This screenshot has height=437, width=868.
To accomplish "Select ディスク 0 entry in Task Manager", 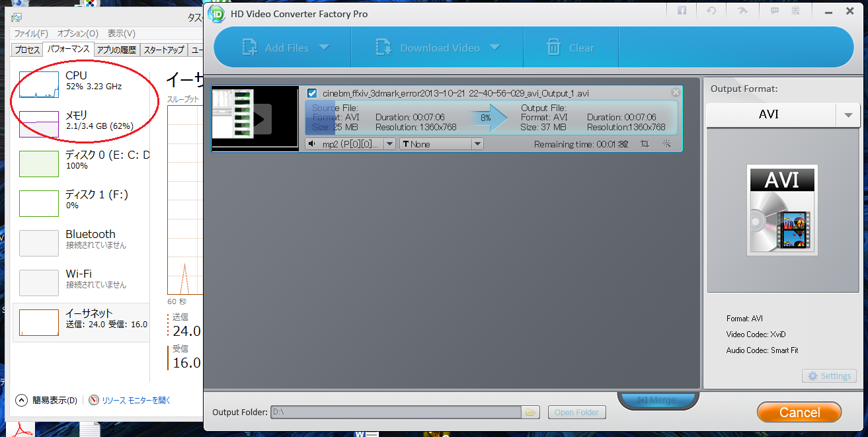I will (81, 164).
